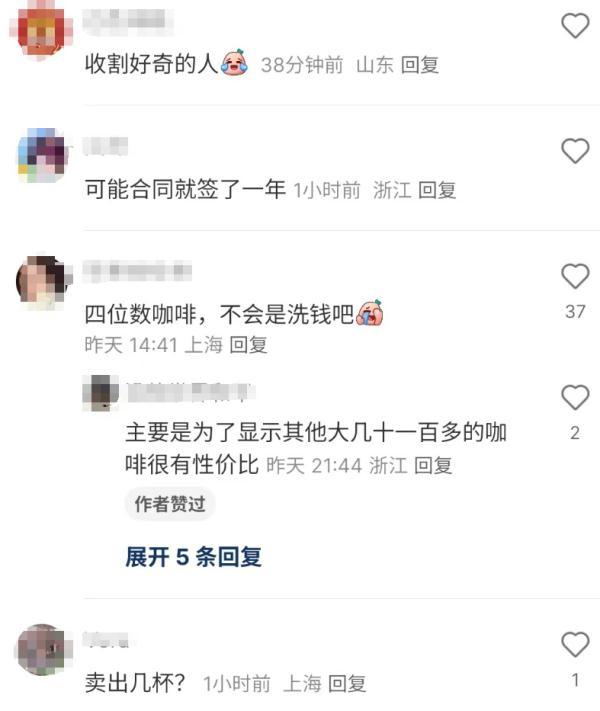Expand the 5 more replies
The height and width of the screenshot is (711, 600).
(x=194, y=556)
